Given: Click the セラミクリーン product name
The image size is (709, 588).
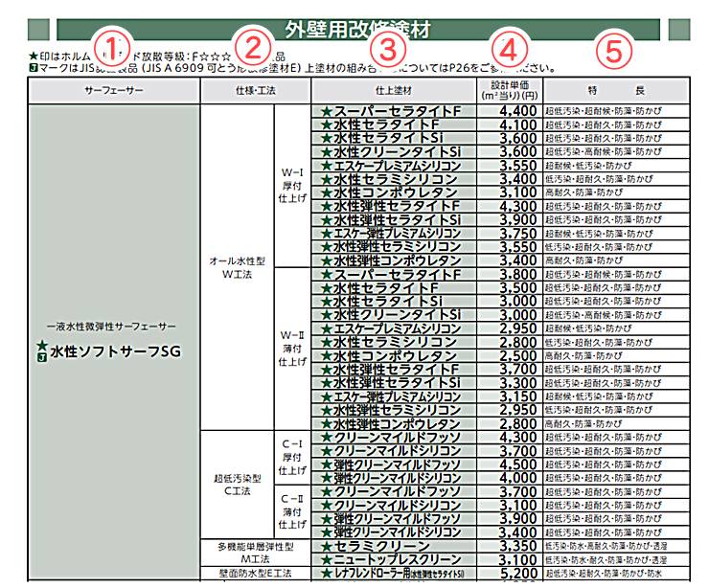Looking at the screenshot, I should [381, 546].
